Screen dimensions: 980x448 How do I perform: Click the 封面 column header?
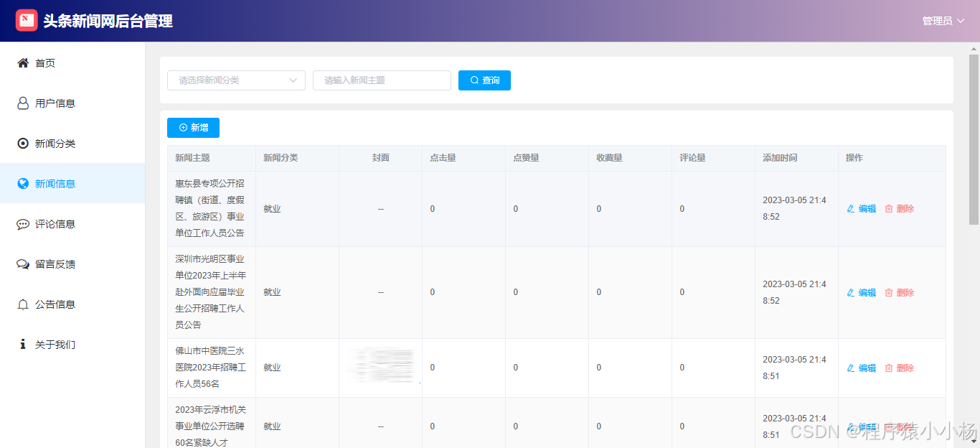[381, 158]
